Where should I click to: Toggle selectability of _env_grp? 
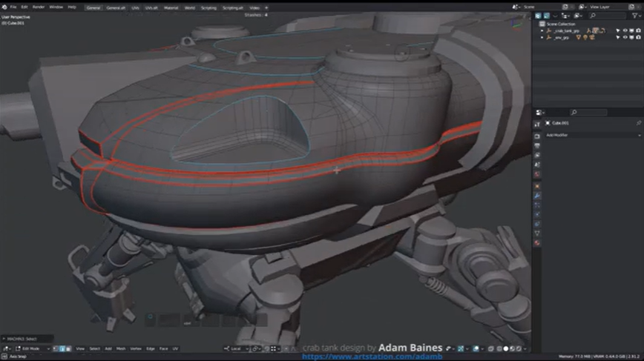click(618, 37)
